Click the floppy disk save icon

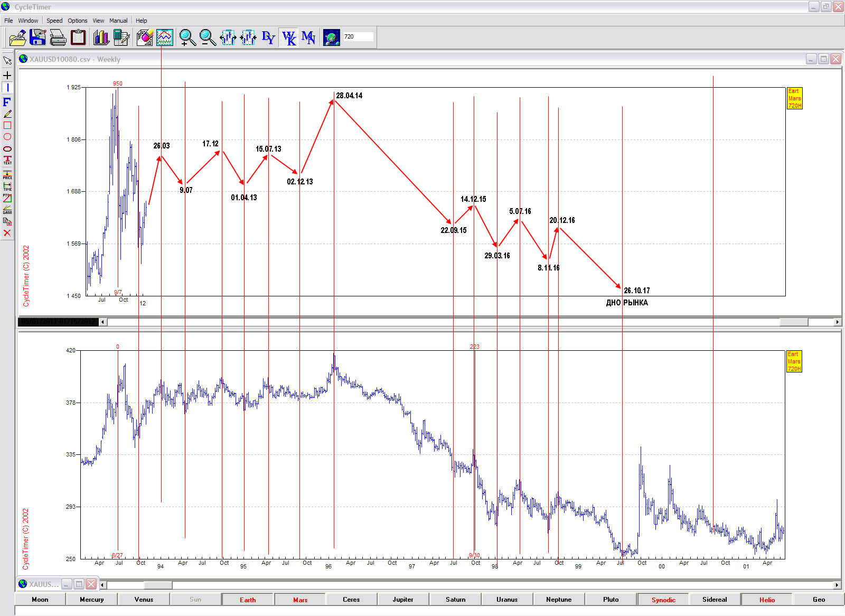(37, 38)
